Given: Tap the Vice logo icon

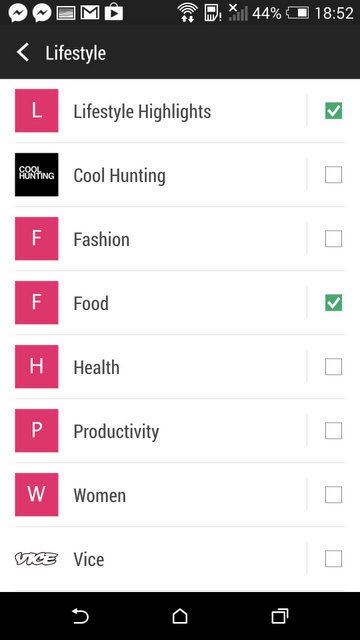Looking at the screenshot, I should click(37, 559).
